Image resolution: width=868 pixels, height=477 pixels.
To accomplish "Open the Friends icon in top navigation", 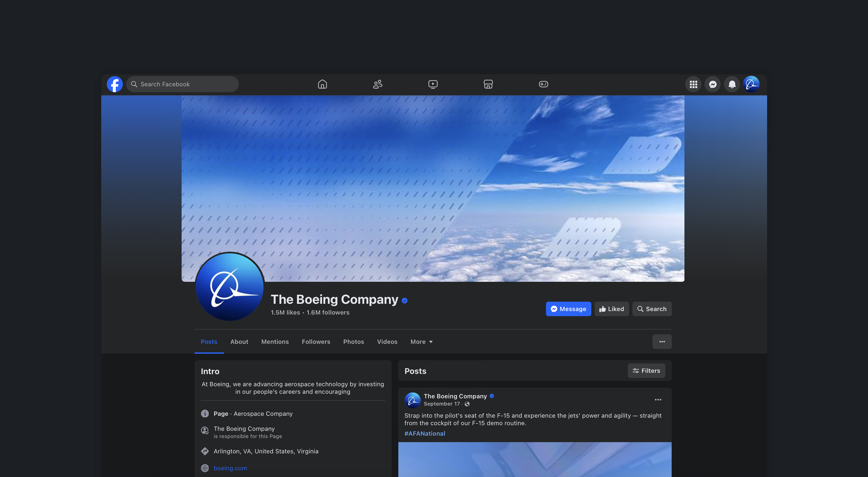I will coord(378,84).
